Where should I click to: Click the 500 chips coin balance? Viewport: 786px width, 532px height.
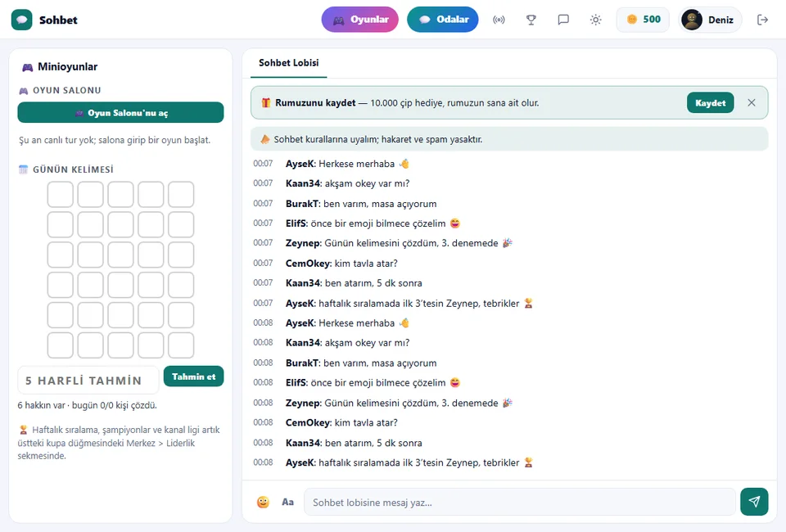point(644,20)
